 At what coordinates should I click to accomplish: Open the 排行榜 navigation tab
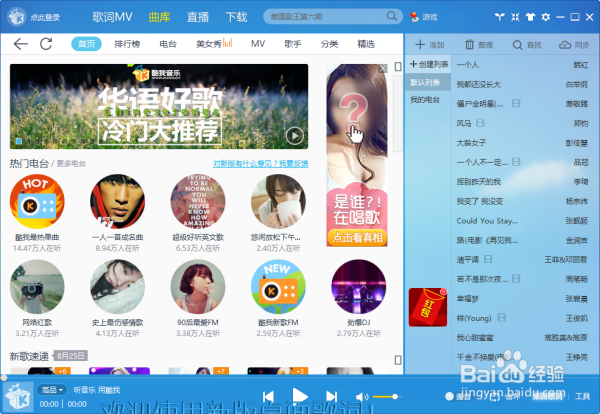(x=127, y=44)
